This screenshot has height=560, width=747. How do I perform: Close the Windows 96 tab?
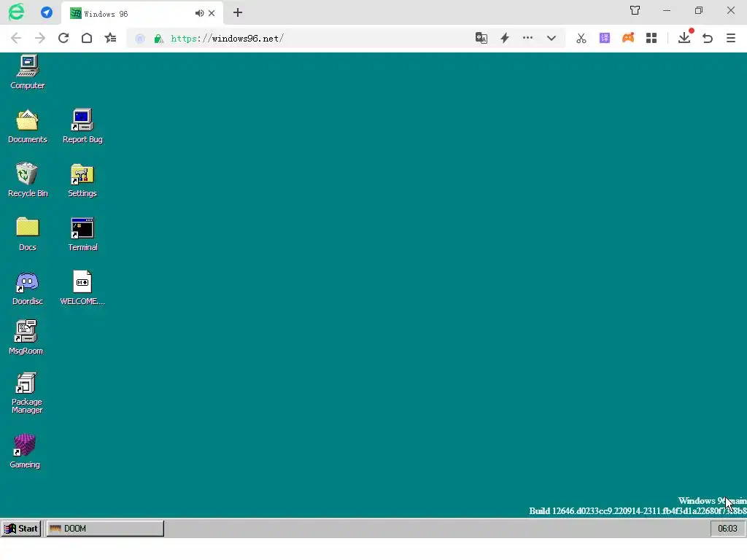pyautogui.click(x=212, y=13)
